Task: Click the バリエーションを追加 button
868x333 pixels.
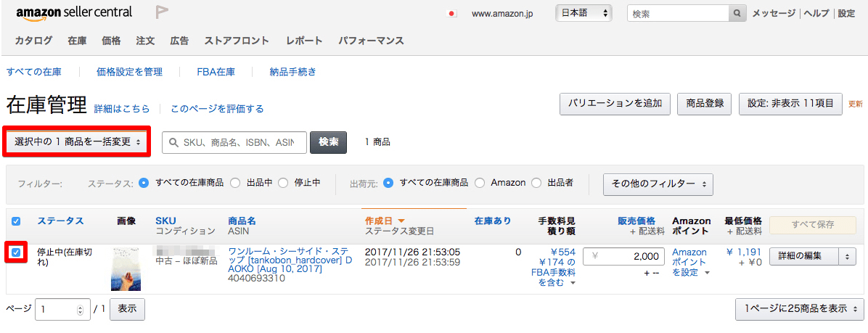Action: (x=615, y=104)
